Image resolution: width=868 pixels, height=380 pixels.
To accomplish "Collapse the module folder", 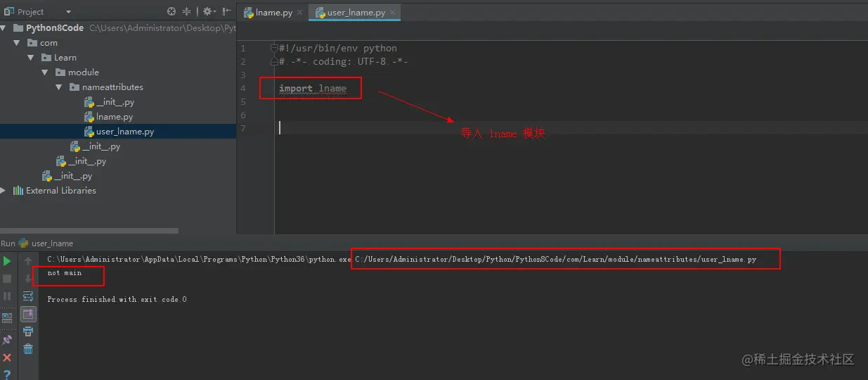I will [x=45, y=72].
